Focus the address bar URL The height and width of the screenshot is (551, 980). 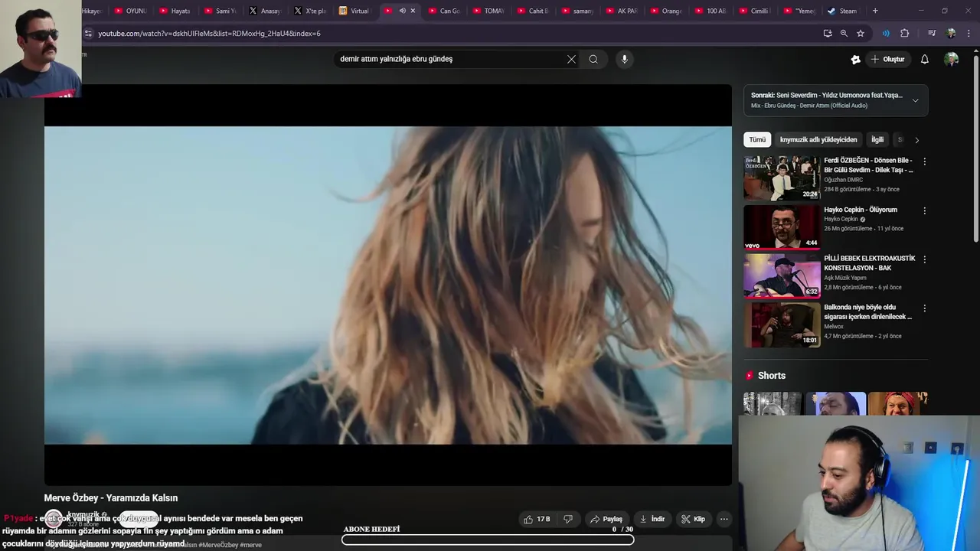[209, 34]
